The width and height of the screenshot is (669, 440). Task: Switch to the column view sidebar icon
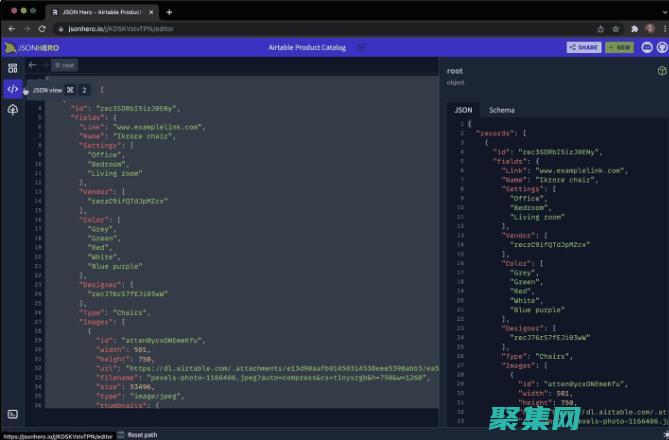point(12,68)
